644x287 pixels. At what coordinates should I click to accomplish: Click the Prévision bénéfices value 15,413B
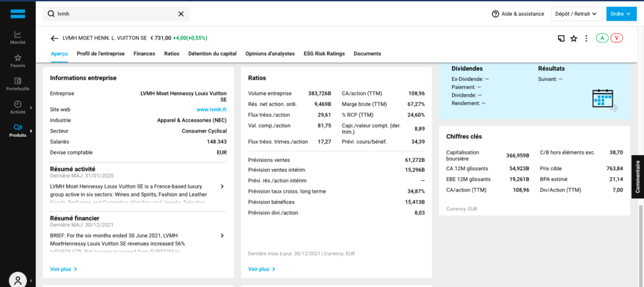pyautogui.click(x=415, y=202)
